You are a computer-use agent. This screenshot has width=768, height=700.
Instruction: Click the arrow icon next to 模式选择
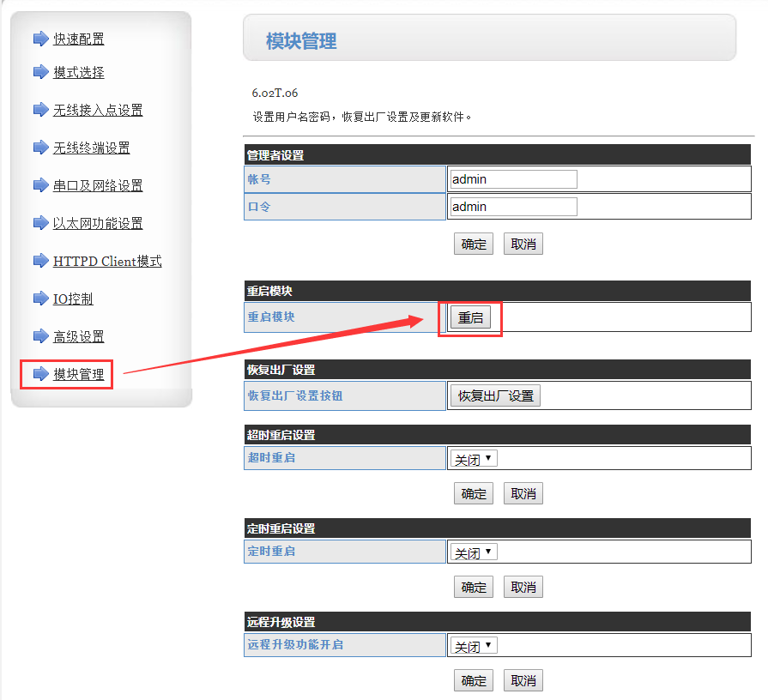point(40,72)
